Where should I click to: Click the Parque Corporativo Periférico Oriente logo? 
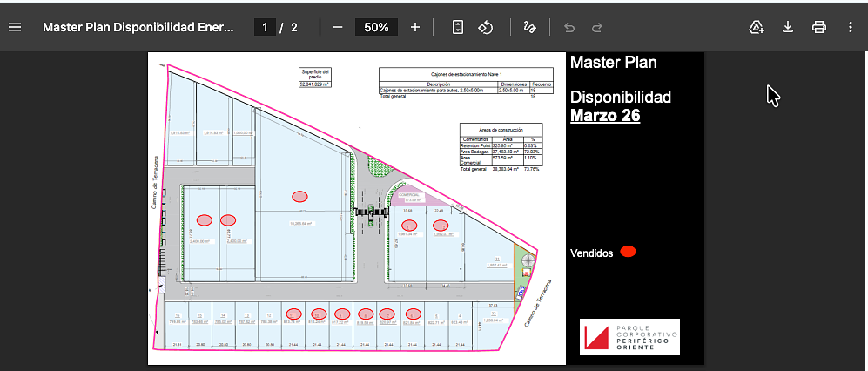pyautogui.click(x=629, y=337)
